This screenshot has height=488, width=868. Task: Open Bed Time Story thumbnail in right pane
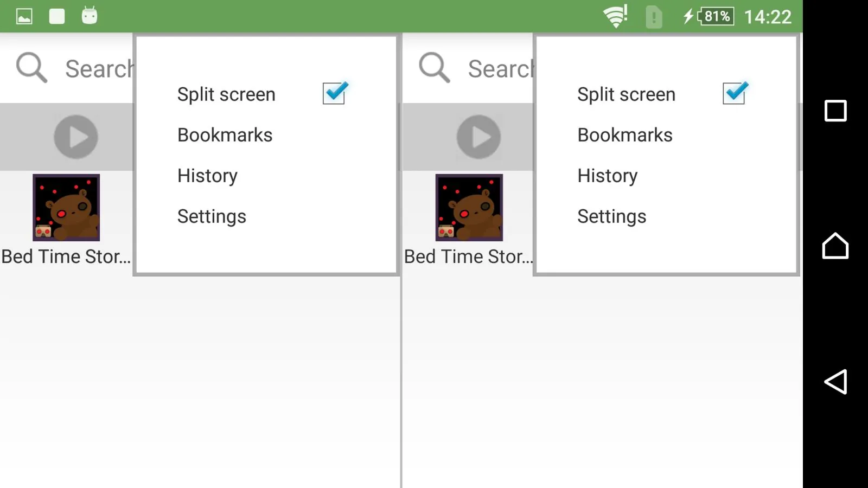(469, 208)
